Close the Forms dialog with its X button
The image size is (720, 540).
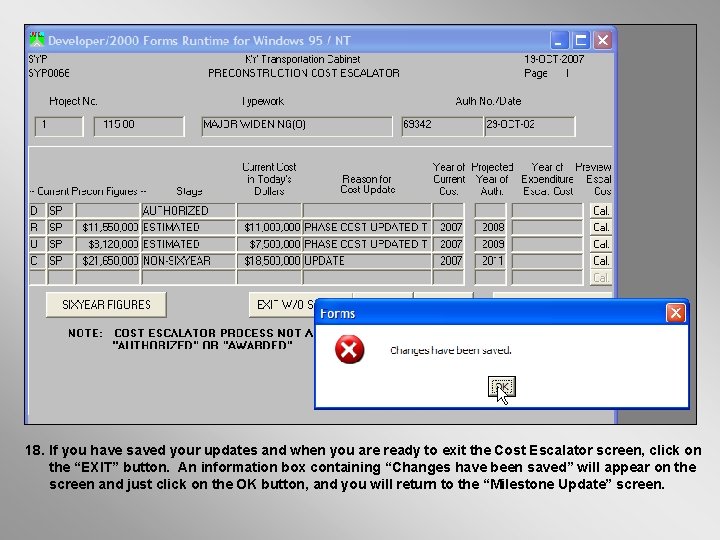click(x=675, y=313)
